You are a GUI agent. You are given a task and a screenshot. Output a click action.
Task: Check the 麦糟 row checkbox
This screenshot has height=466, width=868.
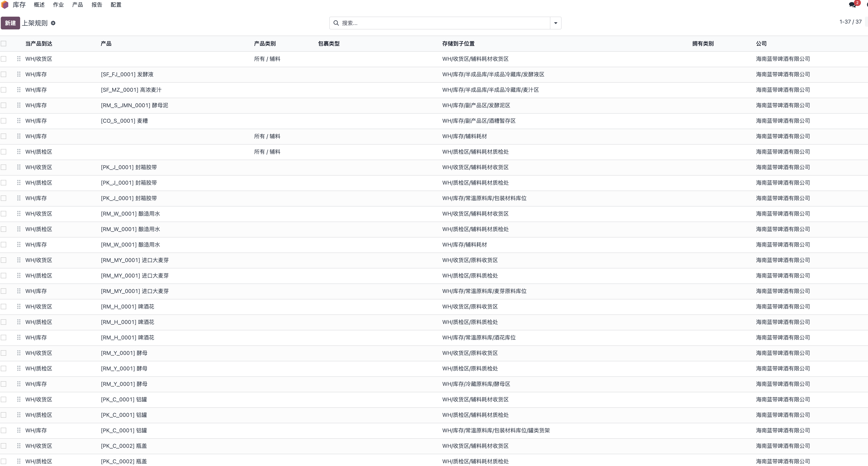[4, 121]
